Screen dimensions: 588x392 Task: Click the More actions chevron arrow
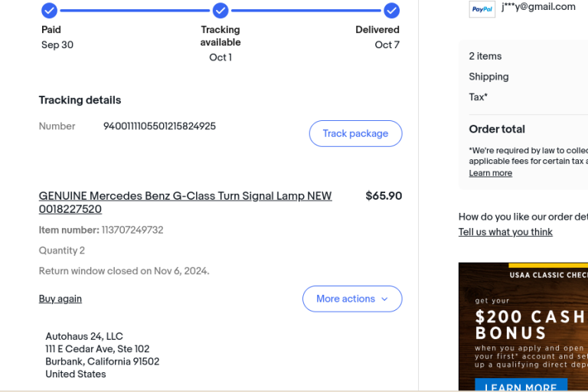click(384, 299)
